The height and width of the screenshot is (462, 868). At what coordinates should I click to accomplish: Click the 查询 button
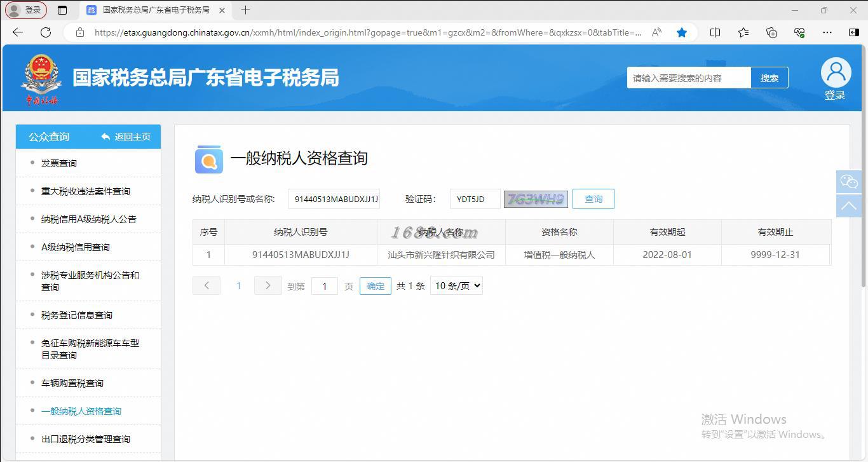[x=593, y=199]
